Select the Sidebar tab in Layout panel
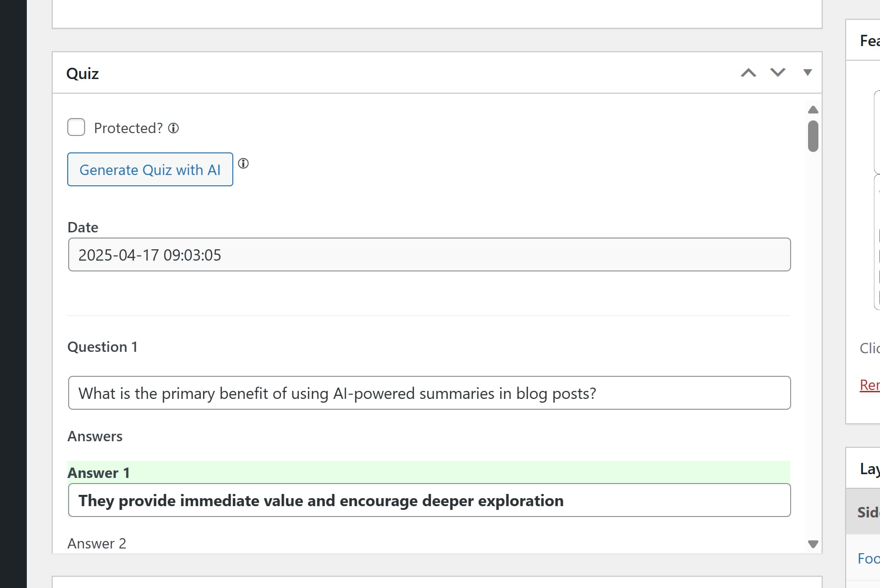 (868, 512)
